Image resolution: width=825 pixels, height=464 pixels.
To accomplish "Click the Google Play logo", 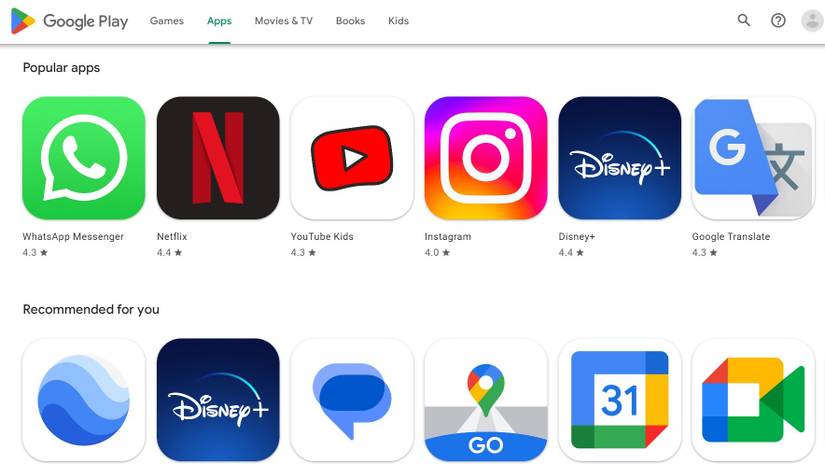I will pos(69,21).
